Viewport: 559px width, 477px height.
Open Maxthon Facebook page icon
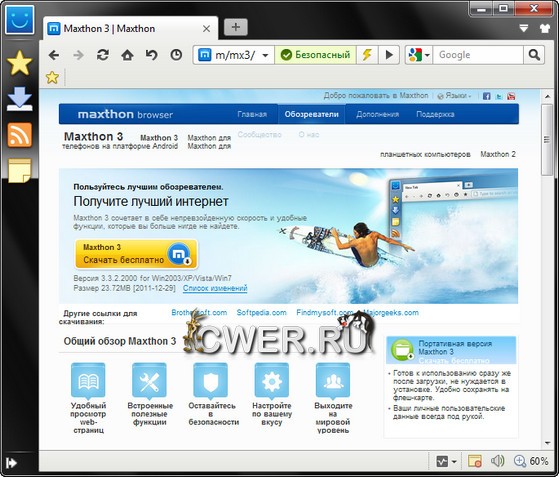click(486, 96)
